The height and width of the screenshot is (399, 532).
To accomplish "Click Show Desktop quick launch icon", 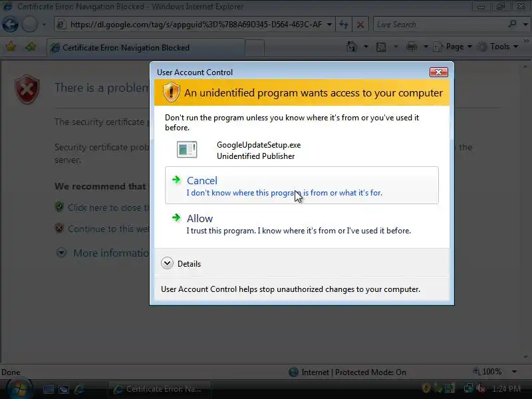I will click(48, 389).
